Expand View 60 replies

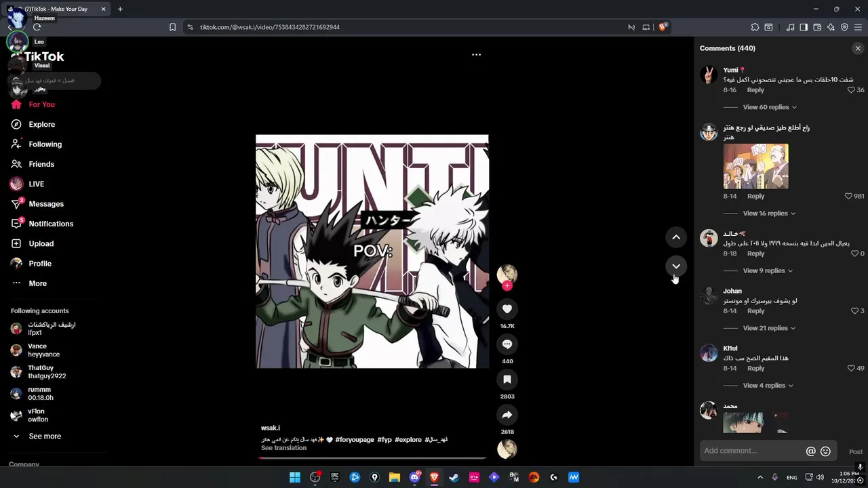770,107
